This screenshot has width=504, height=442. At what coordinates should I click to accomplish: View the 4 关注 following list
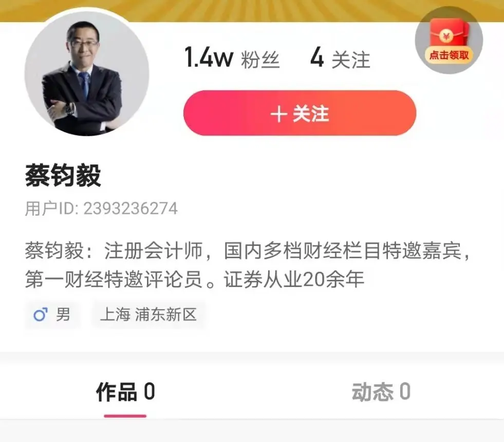341,59
